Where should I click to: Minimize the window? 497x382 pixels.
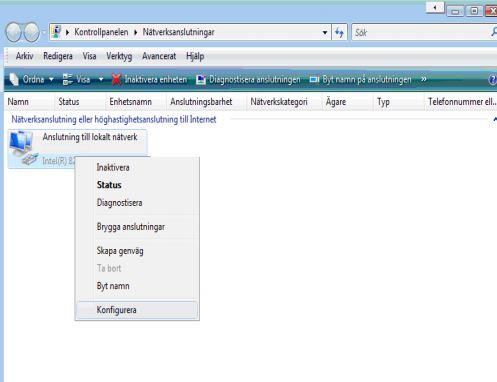(x=455, y=12)
